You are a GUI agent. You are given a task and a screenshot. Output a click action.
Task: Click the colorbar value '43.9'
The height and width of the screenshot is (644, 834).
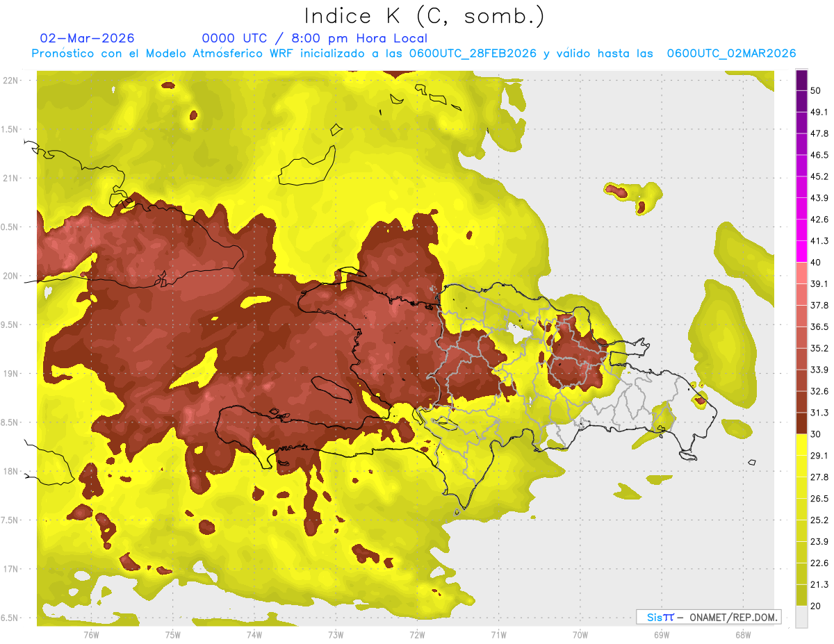click(819, 198)
